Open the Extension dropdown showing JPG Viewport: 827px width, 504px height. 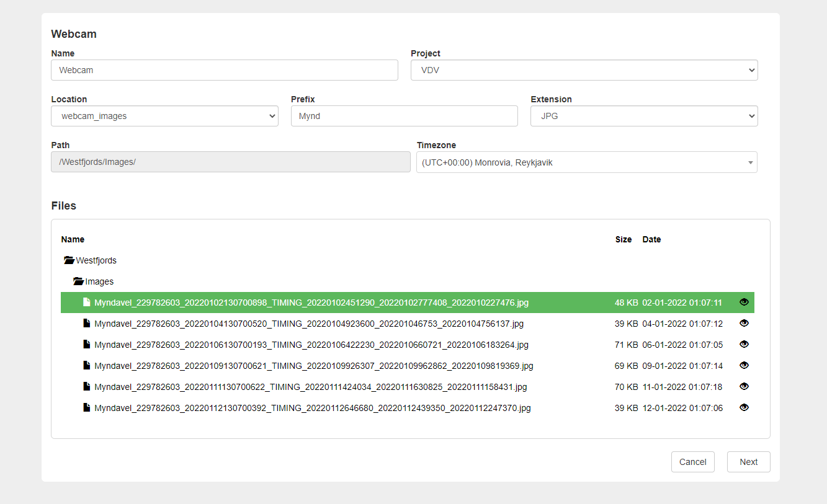[x=644, y=116]
